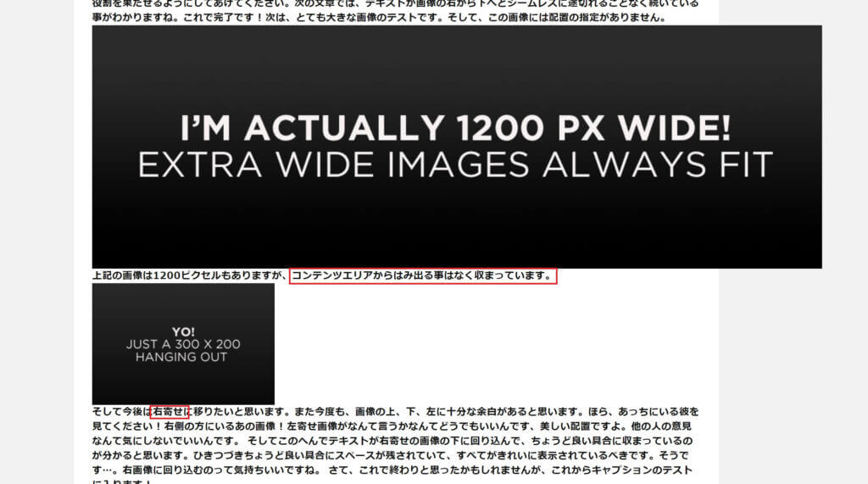Click the line starting が分かると思います
The width and height of the screenshot is (868, 484).
[x=390, y=456]
